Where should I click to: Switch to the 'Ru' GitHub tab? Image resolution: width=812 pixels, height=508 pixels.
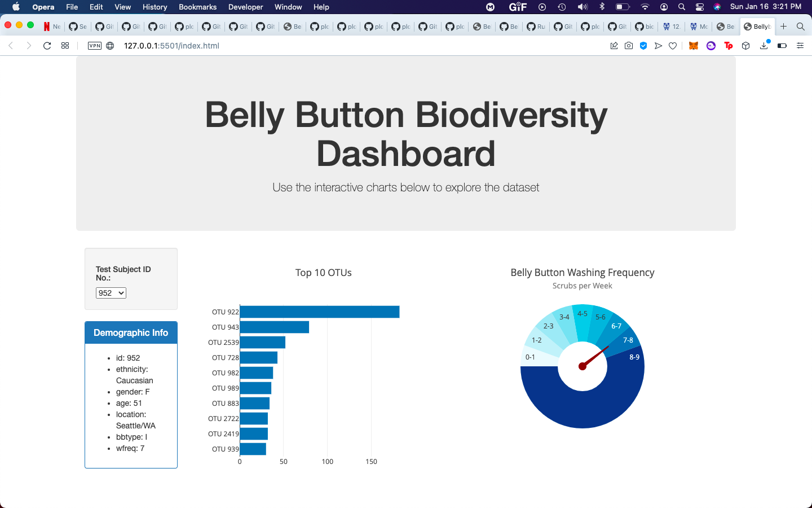(x=536, y=27)
